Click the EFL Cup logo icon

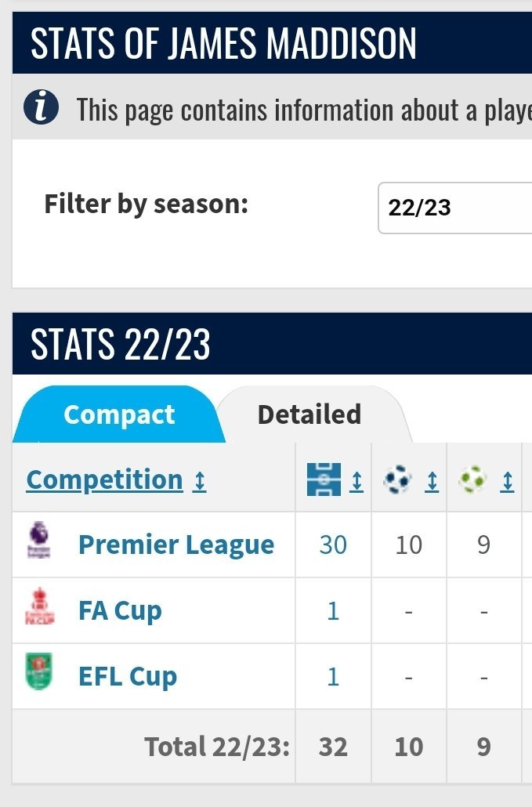point(39,671)
